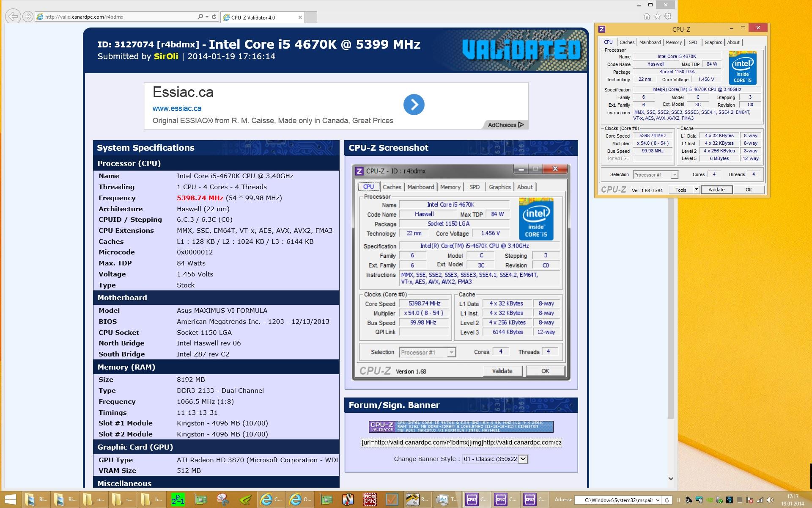812x508 pixels.
Task: Open the Snipping Tool taskbar icon
Action: [x=223, y=500]
